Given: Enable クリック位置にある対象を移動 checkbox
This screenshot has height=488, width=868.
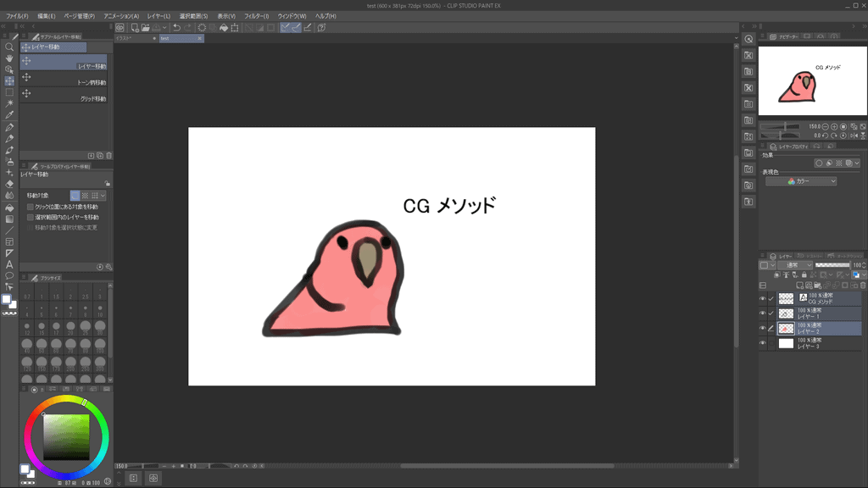Looking at the screenshot, I should pyautogui.click(x=31, y=207).
